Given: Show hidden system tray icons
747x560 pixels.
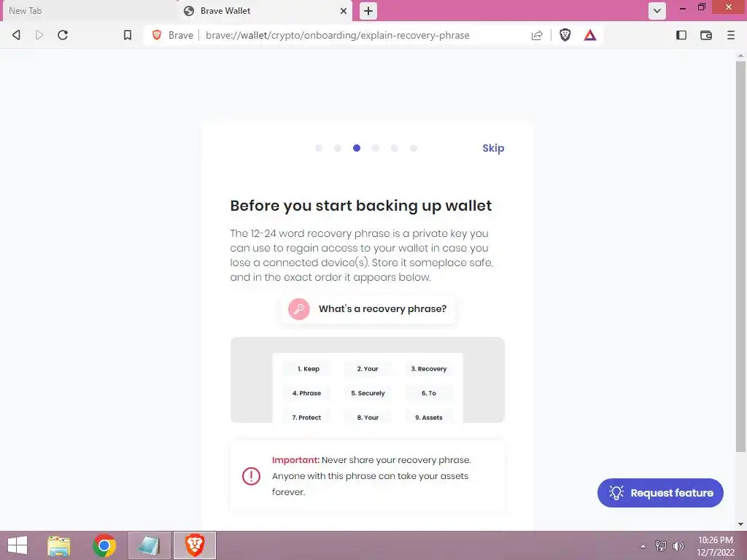Looking at the screenshot, I should coord(643,546).
